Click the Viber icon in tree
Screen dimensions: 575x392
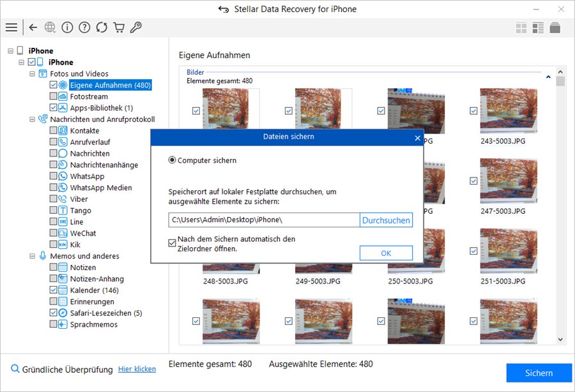tap(63, 199)
